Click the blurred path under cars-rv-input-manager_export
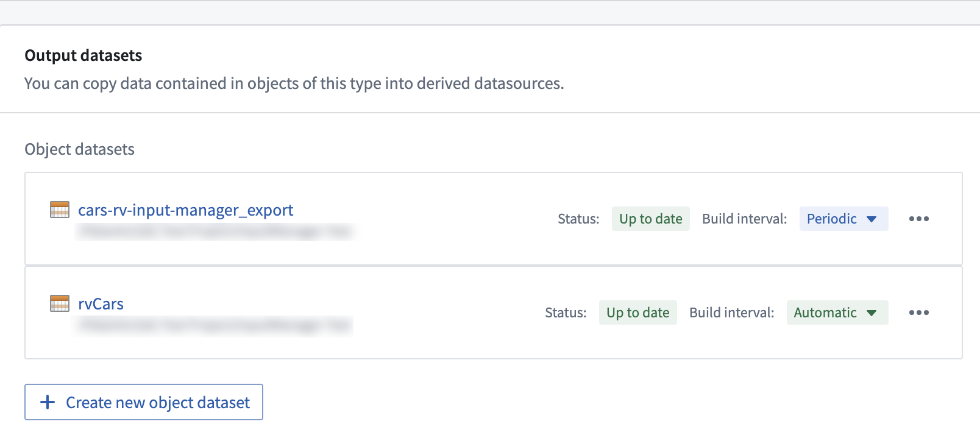Image resolution: width=980 pixels, height=441 pixels. pyautogui.click(x=215, y=231)
